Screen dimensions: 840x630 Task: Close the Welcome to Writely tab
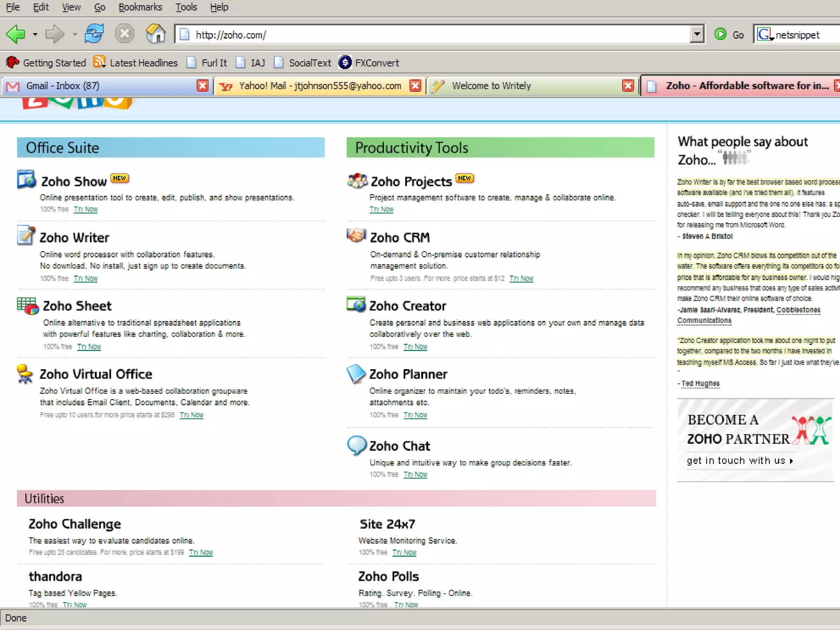pos(628,86)
